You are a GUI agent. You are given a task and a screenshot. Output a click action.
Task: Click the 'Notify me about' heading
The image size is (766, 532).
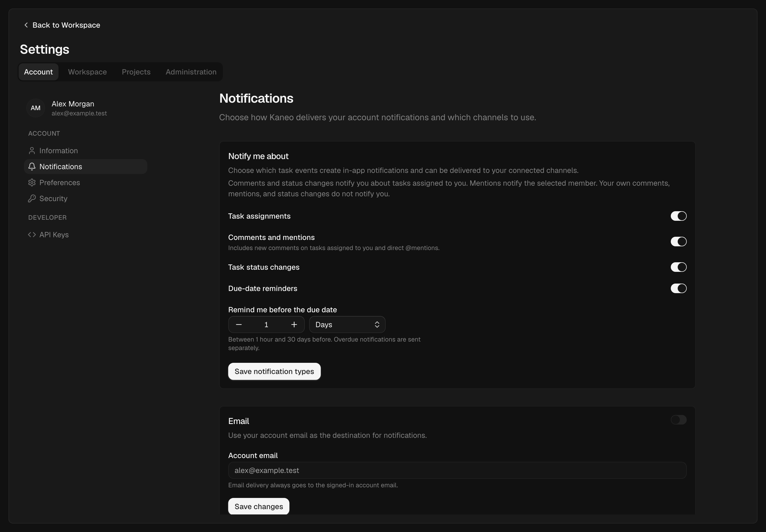coord(258,156)
